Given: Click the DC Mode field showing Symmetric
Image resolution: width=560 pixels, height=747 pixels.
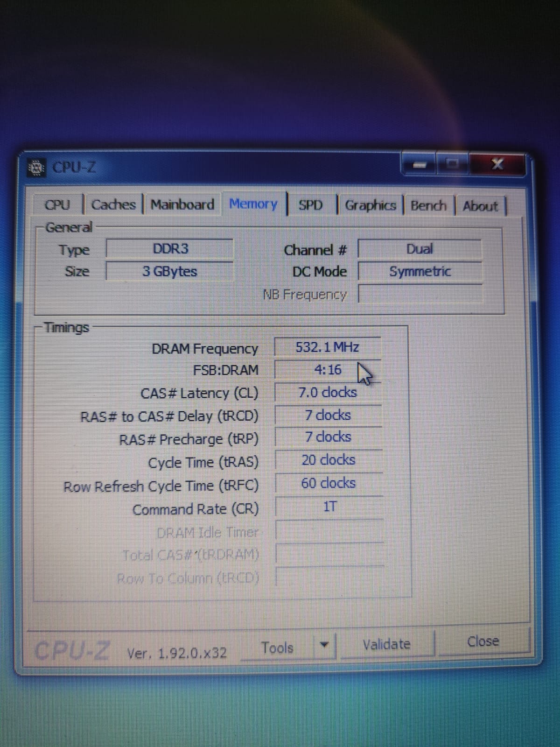Looking at the screenshot, I should point(420,271).
